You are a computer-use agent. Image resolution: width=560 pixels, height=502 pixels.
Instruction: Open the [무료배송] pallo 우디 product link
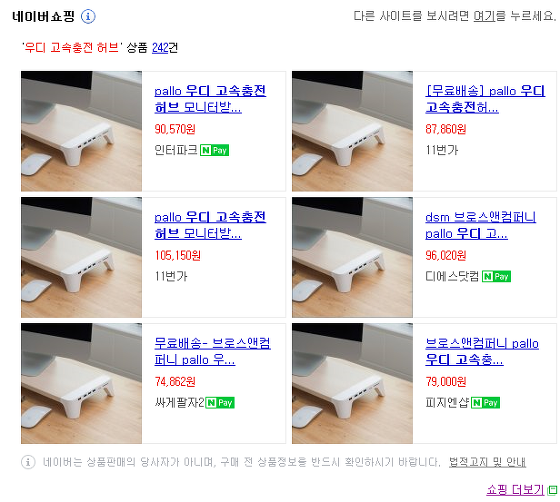pos(485,99)
